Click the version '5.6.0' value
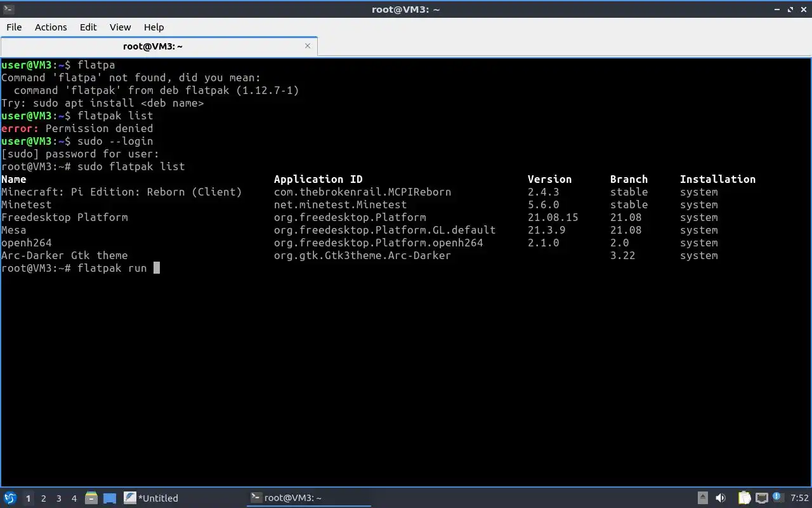The image size is (812, 508). [543, 204]
